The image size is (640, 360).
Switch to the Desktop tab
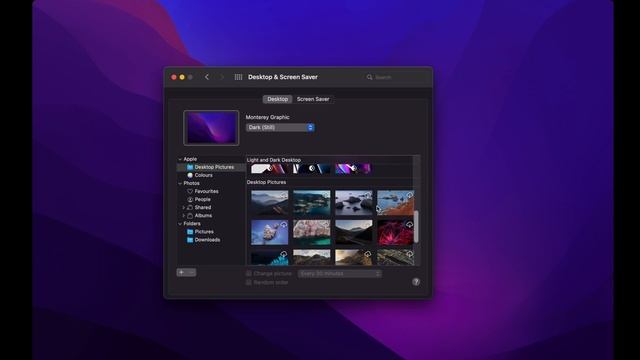click(278, 99)
